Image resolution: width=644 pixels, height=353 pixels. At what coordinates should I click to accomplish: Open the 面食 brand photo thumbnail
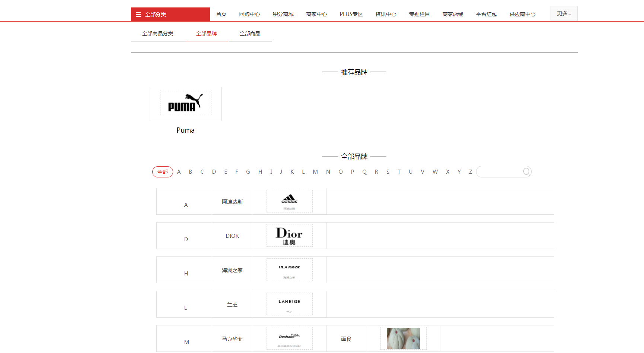(x=404, y=338)
